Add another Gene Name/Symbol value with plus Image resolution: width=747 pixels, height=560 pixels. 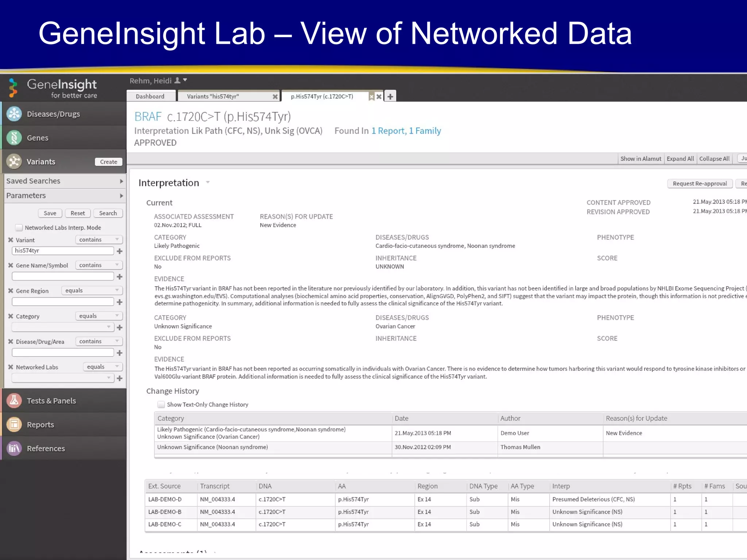point(120,277)
